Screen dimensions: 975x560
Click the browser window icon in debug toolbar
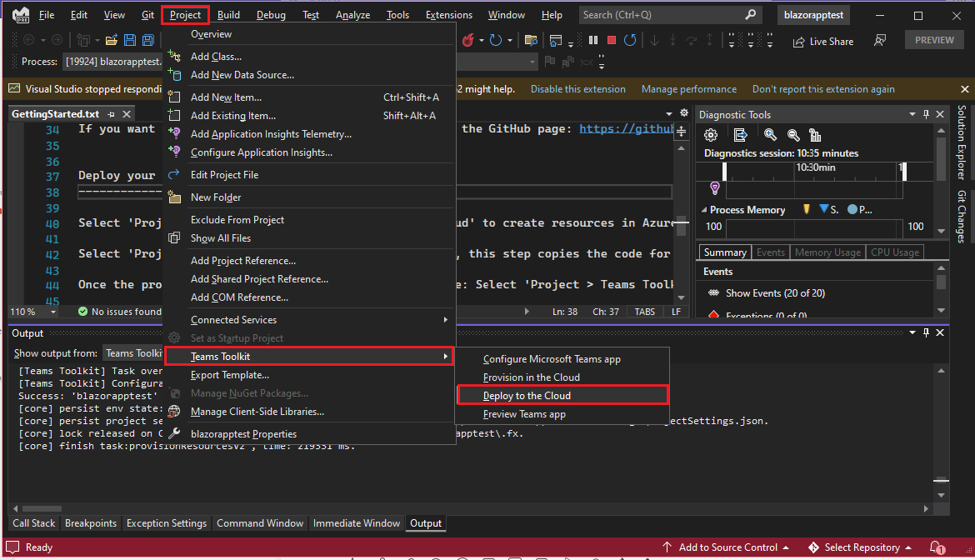pos(555,40)
